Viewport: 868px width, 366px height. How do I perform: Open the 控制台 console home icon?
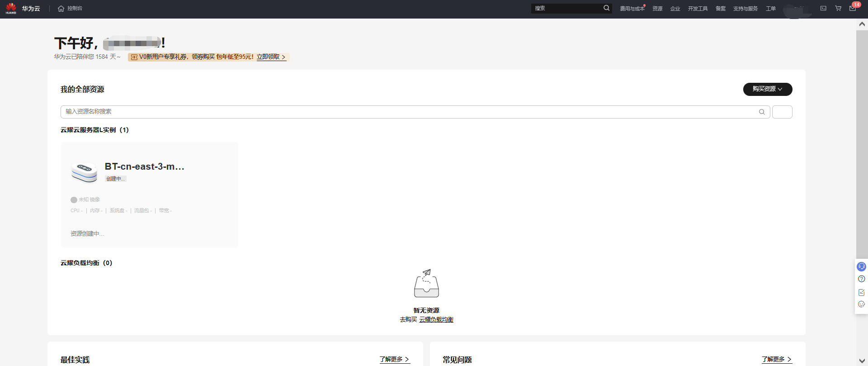click(x=61, y=9)
